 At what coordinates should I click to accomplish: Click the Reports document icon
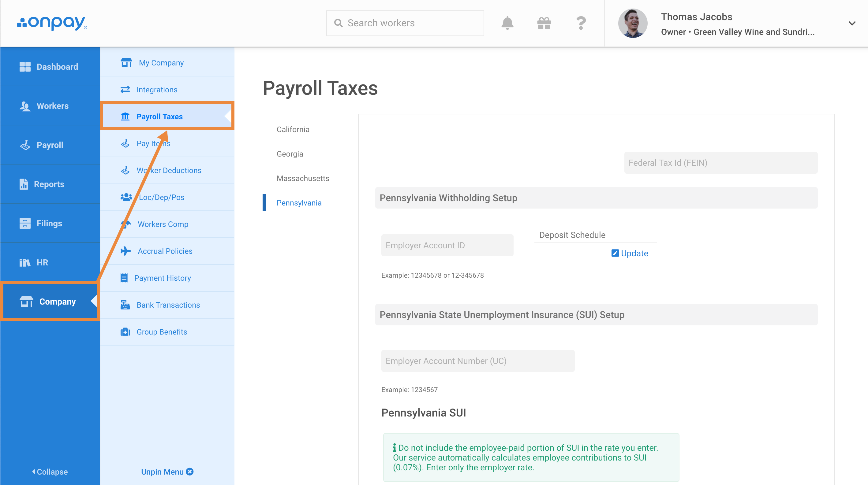pyautogui.click(x=24, y=184)
